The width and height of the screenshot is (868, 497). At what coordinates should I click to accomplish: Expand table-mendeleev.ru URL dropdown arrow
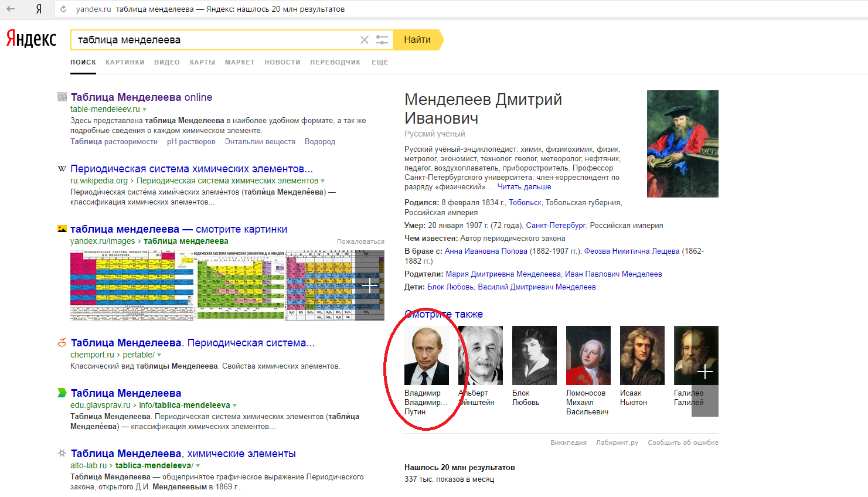click(144, 110)
